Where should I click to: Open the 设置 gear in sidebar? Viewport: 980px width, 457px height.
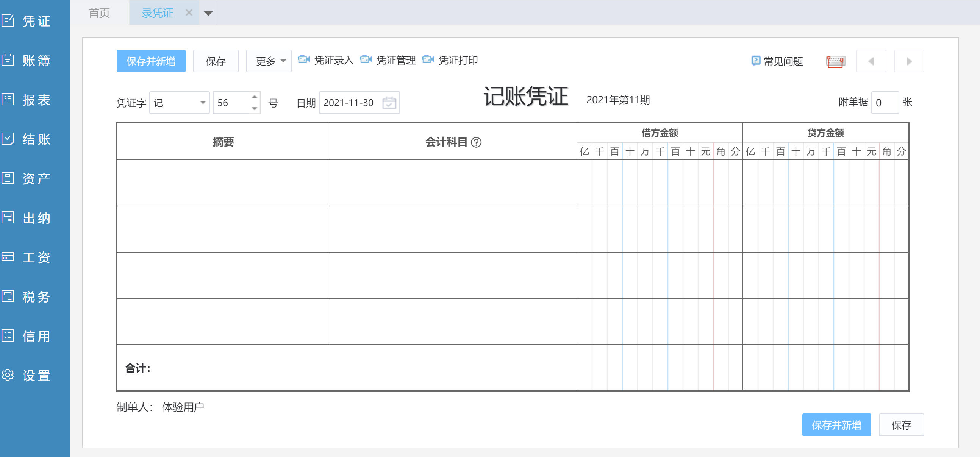pyautogui.click(x=8, y=375)
